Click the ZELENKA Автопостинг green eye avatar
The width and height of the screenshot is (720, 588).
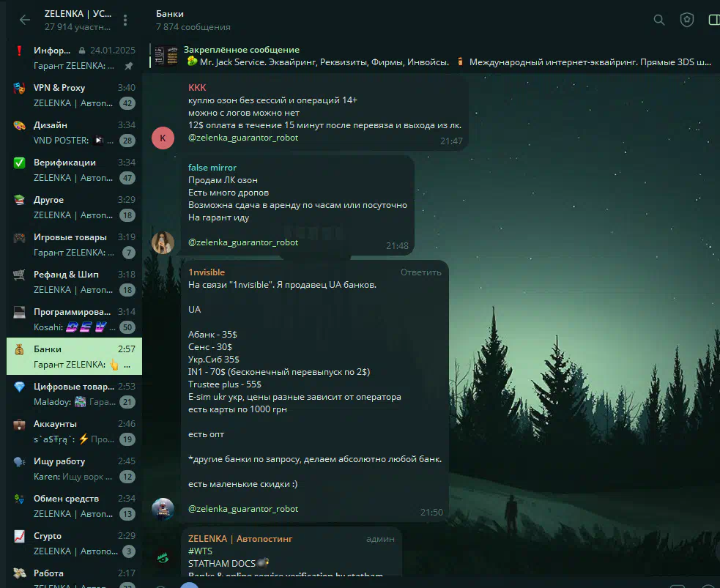click(x=163, y=558)
